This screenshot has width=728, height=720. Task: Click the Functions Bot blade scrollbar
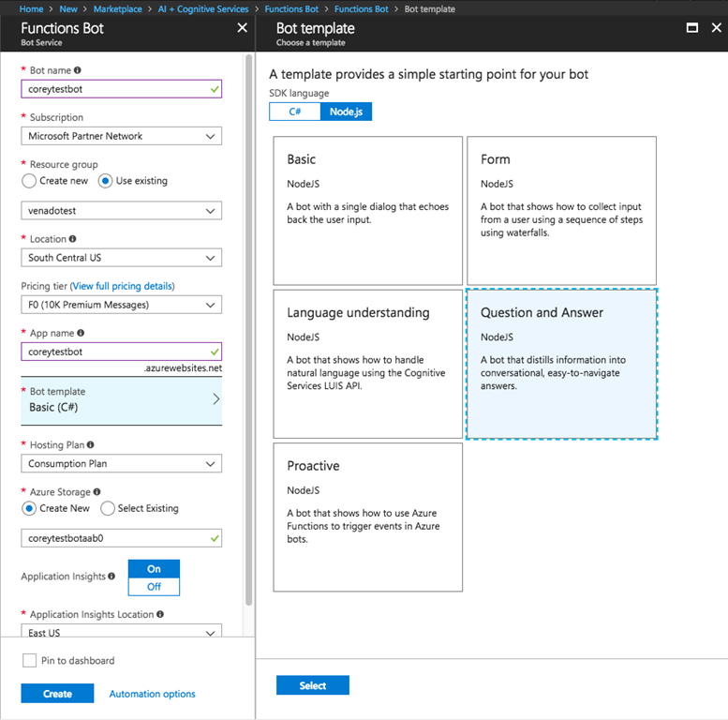tap(249, 330)
